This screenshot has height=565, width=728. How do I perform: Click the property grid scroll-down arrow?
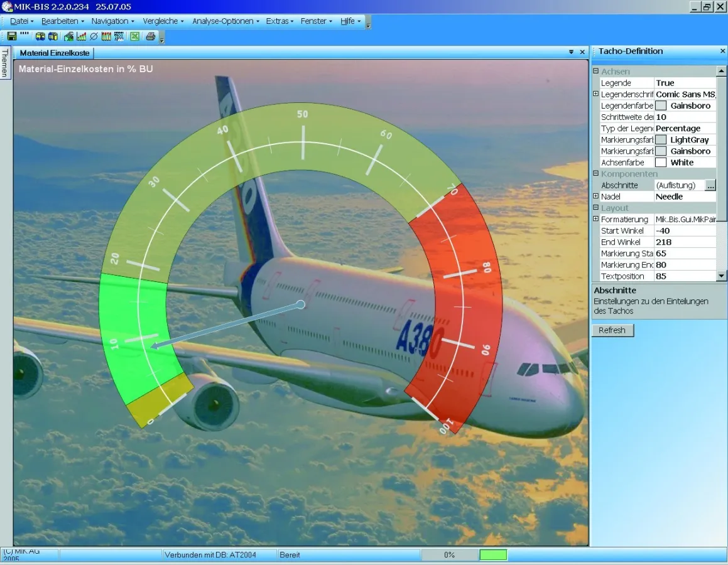pos(721,276)
